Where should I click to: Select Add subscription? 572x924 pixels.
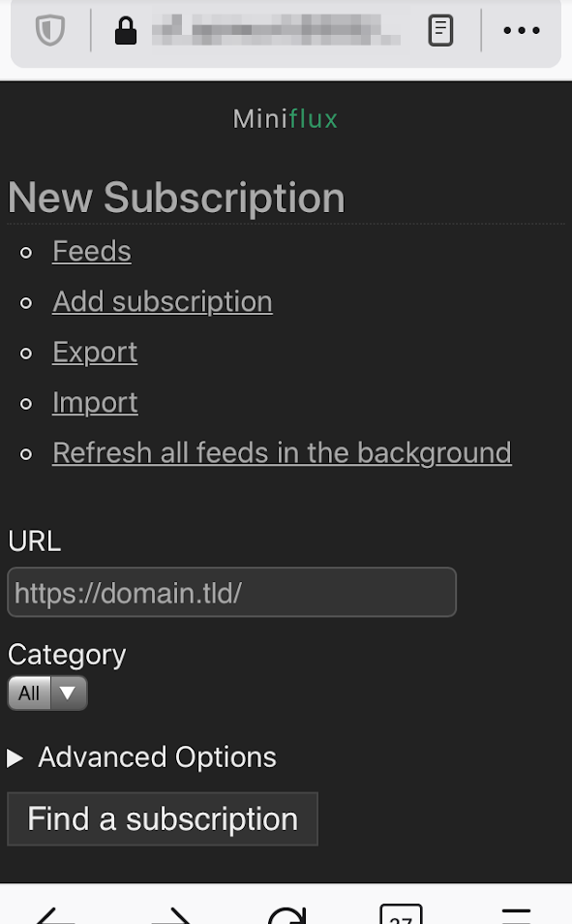click(x=162, y=301)
